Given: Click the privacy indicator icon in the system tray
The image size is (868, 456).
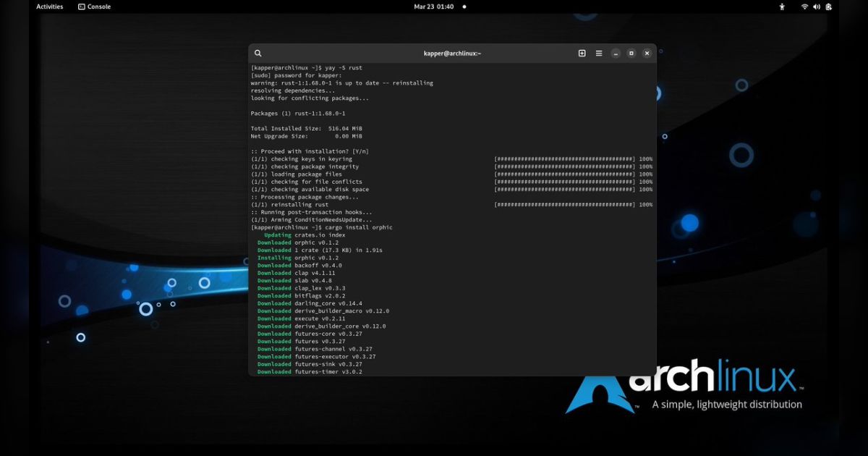Looking at the screenshot, I should coord(828,7).
